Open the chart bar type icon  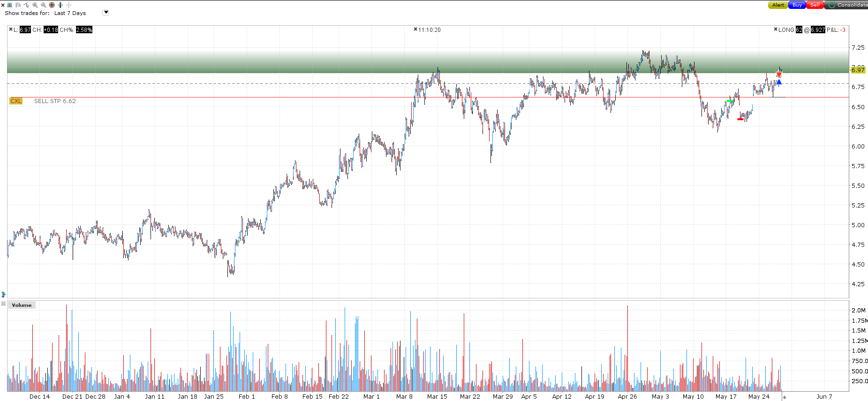pyautogui.click(x=18, y=5)
